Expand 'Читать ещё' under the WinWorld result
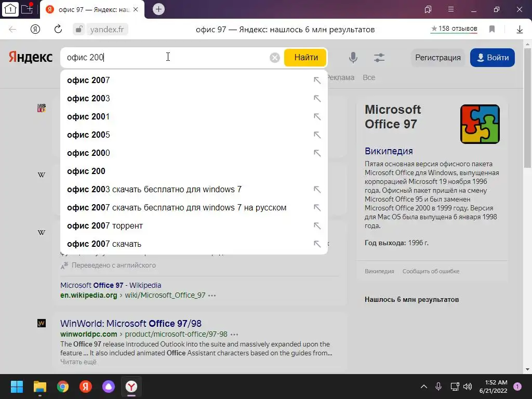The image size is (532, 399). tap(78, 362)
